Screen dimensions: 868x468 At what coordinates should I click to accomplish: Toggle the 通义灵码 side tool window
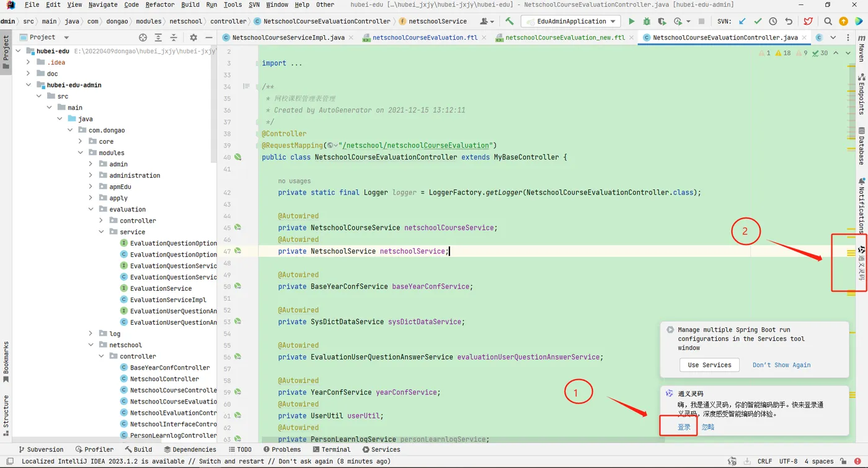pyautogui.click(x=861, y=263)
